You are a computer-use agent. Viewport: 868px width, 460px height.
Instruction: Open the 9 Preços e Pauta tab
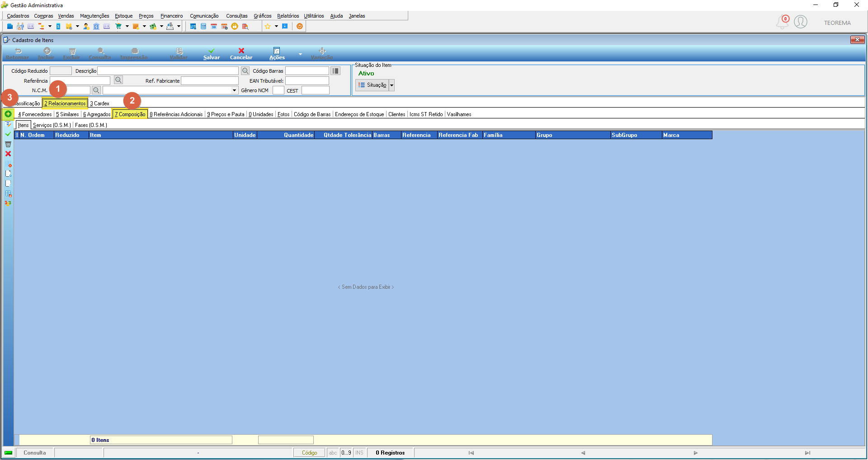pos(226,114)
